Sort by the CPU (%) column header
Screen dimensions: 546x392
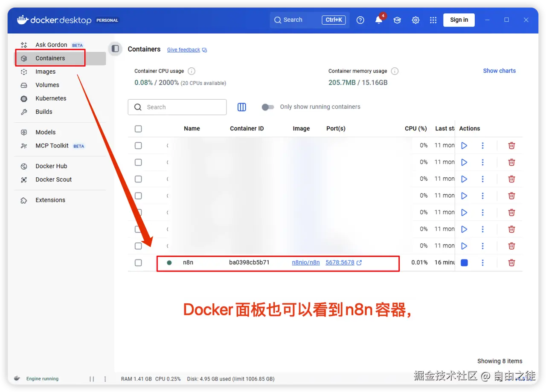[416, 128]
